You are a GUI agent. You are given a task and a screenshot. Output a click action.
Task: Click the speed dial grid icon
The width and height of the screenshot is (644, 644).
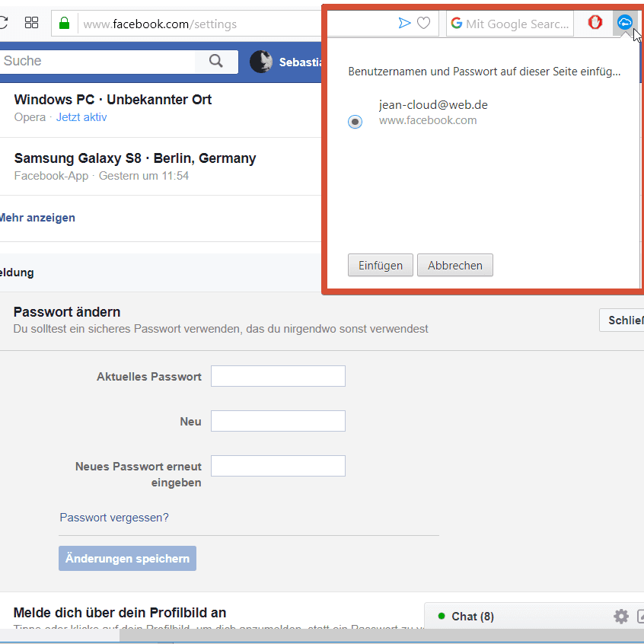[32, 23]
